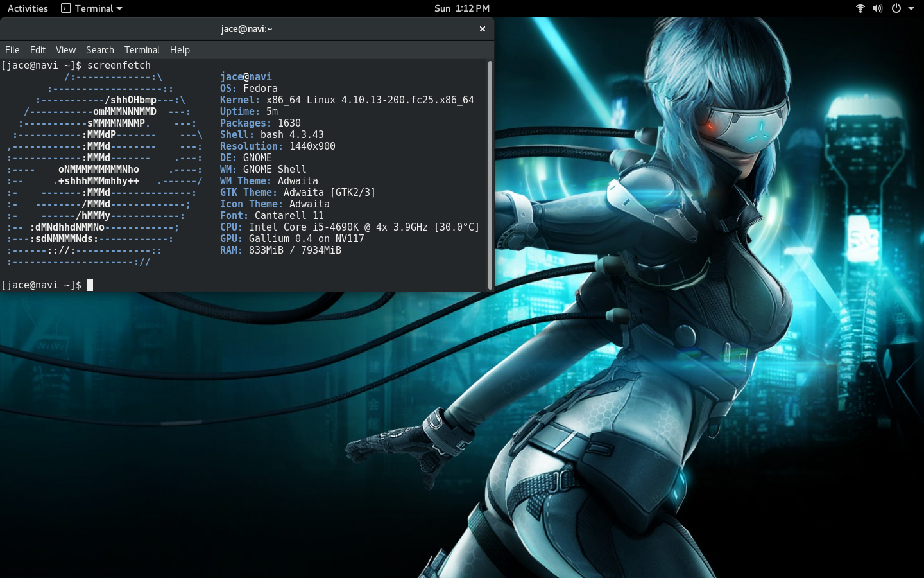
Task: Open the Edit menu
Action: (38, 50)
